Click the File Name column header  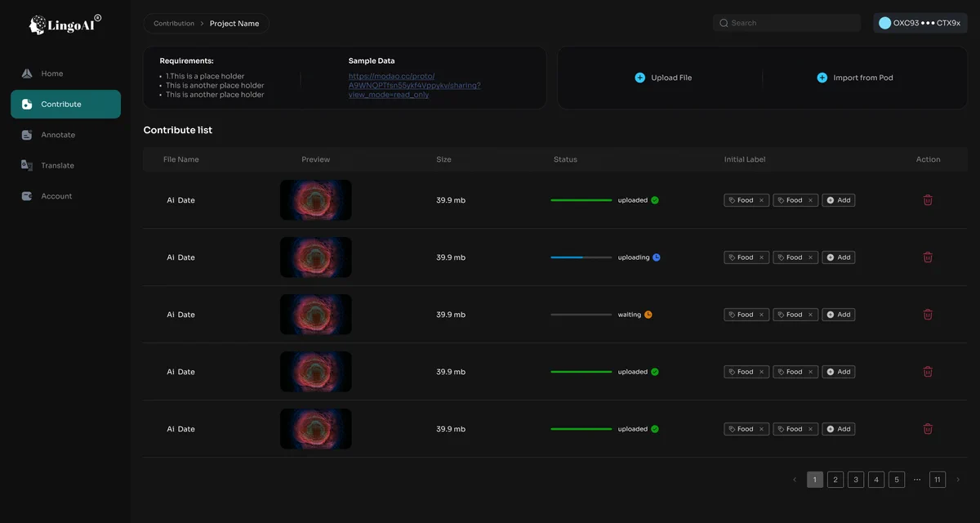coord(181,159)
